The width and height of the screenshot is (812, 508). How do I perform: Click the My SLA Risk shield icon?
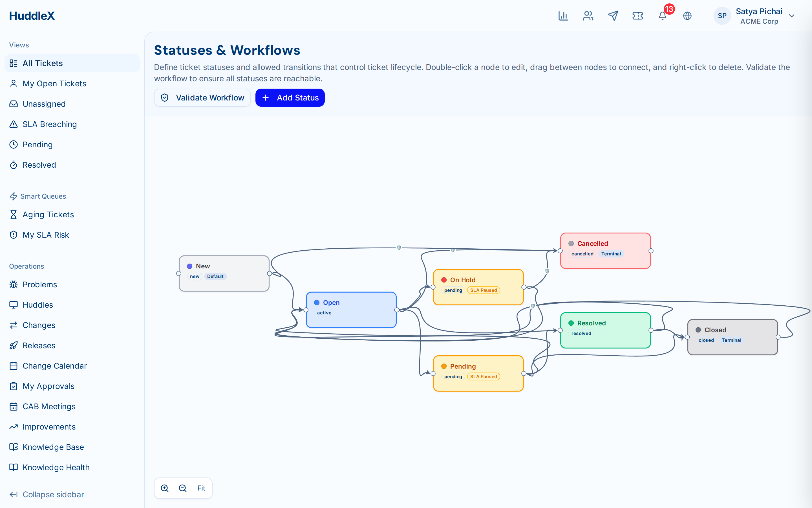tap(14, 235)
